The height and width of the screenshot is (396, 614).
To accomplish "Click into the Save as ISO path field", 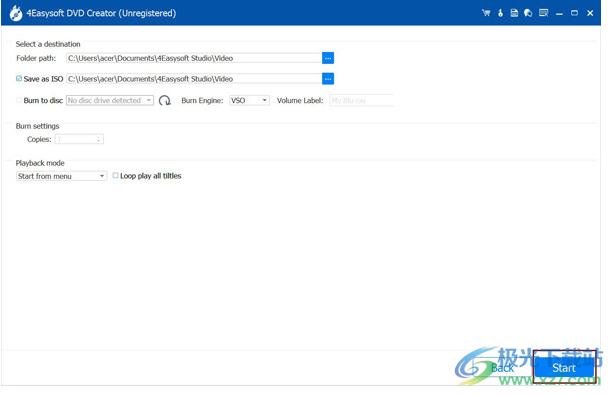I will 194,79.
